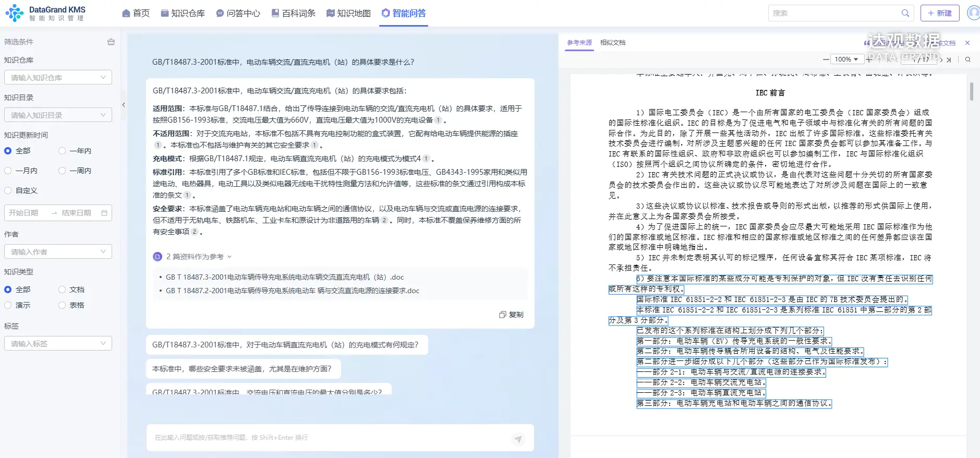Jump to last page of document viewer
Viewport: 980px width, 458px height.
(949, 60)
